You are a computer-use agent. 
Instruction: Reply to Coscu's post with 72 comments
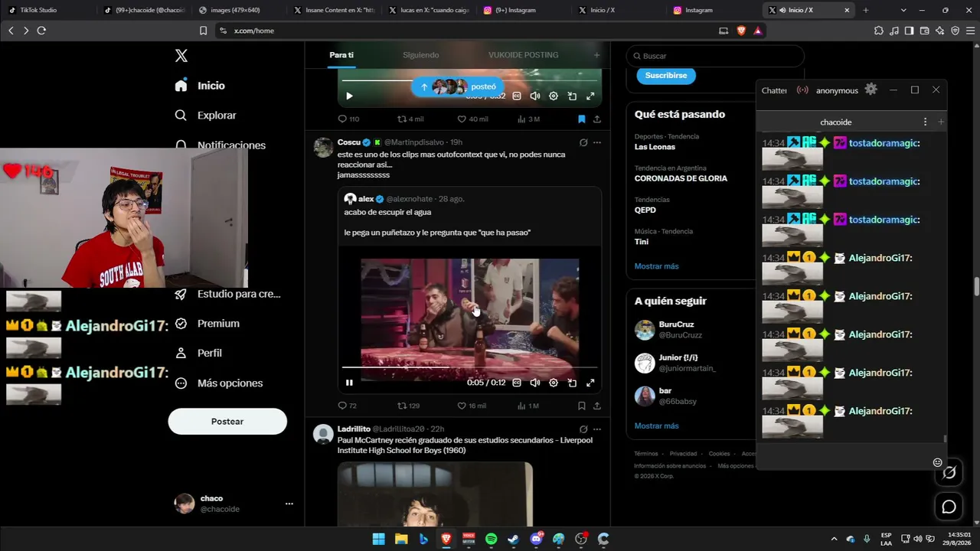(348, 406)
